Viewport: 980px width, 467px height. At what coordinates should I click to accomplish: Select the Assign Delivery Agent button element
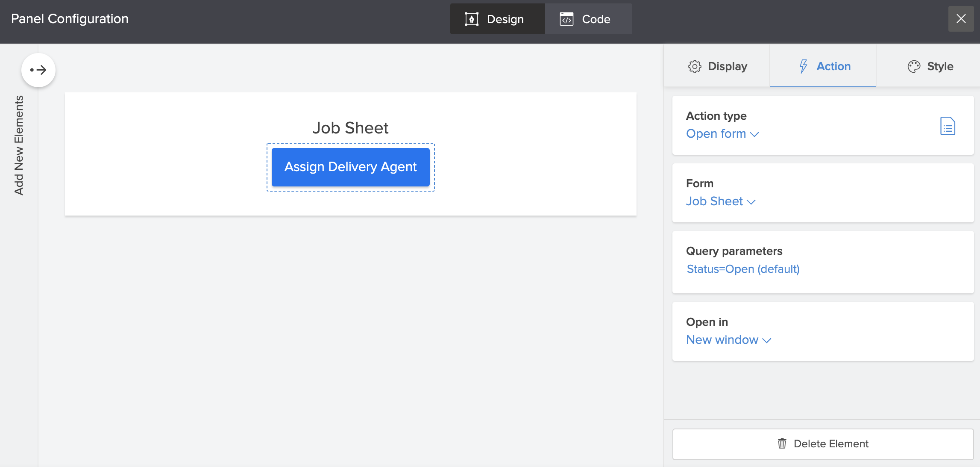pos(350,167)
